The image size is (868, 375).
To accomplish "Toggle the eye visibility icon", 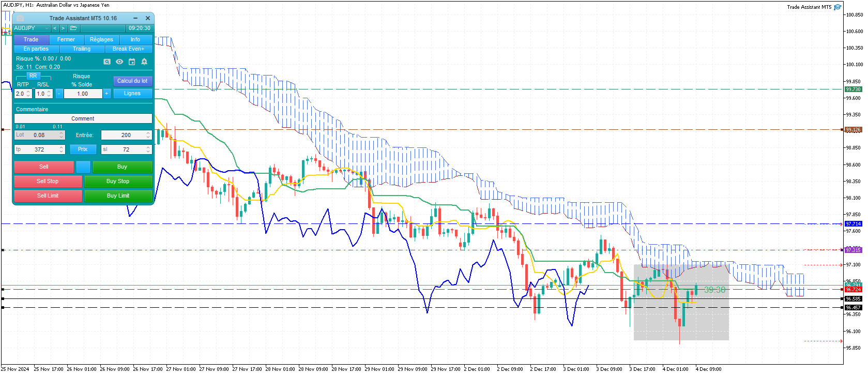I will 119,62.
